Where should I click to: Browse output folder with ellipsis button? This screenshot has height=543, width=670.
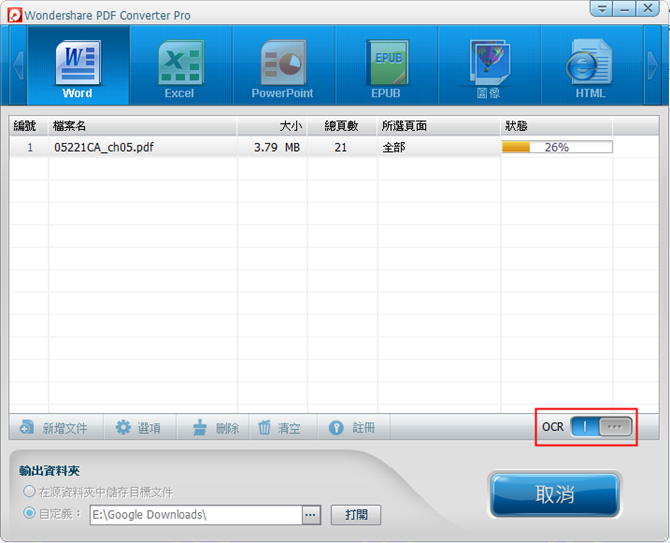point(311,515)
